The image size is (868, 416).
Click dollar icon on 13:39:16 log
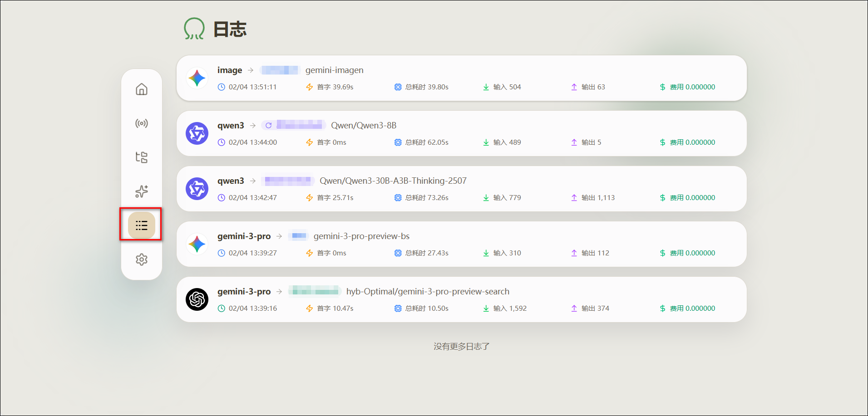pyautogui.click(x=662, y=308)
